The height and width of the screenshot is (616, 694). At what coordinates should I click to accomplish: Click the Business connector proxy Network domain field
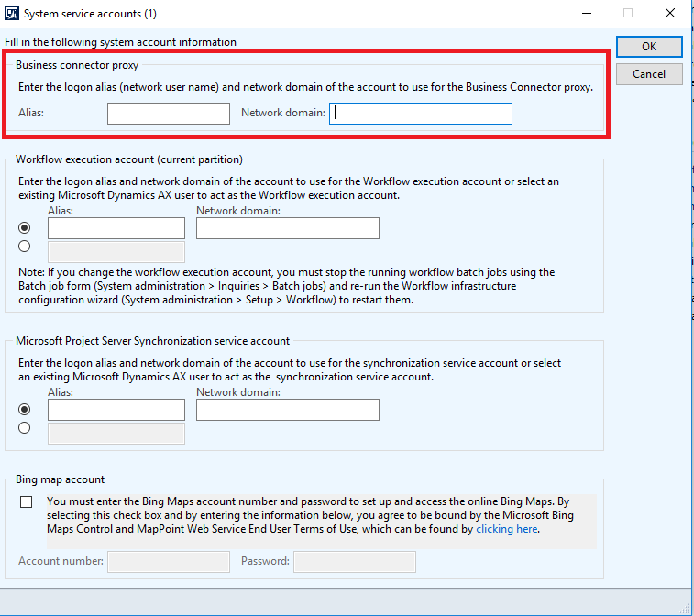point(421,114)
